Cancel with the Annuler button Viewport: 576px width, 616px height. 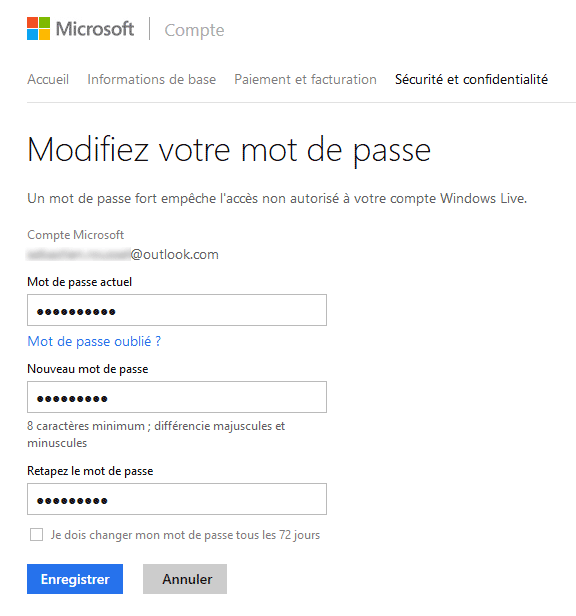(x=185, y=579)
